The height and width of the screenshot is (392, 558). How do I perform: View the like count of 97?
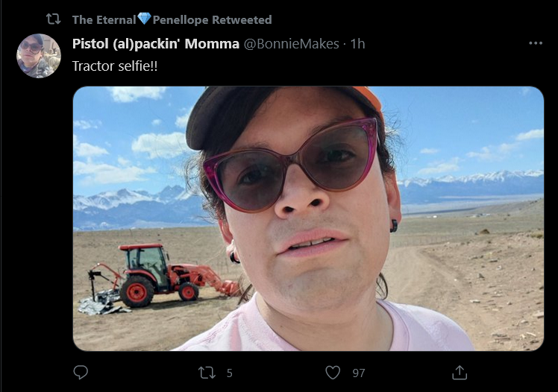(x=359, y=373)
